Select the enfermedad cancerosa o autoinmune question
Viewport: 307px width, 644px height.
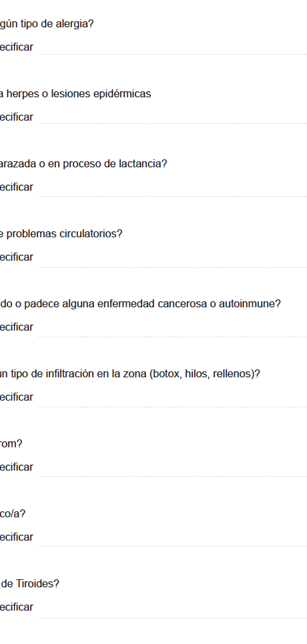[x=140, y=304]
